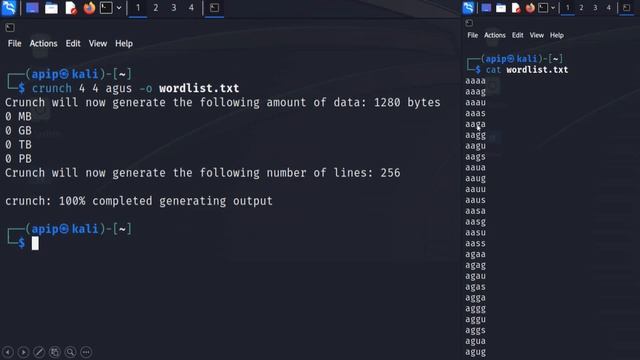Open View menu in left terminal

pyautogui.click(x=98, y=43)
